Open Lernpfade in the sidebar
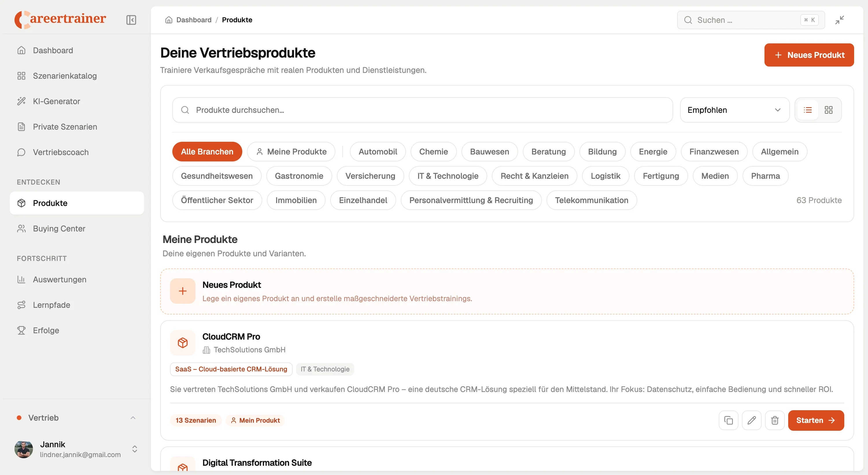The image size is (868, 475). (77, 305)
